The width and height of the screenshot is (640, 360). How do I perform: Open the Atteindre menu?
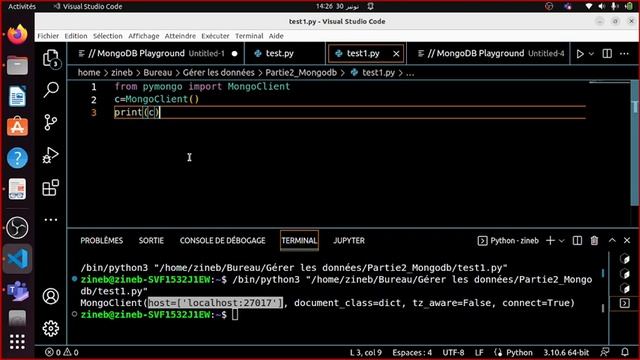click(180, 36)
